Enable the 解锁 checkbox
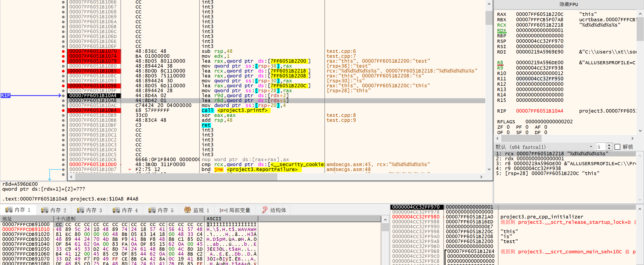Viewport: 644px width, 265px height. (x=617, y=147)
